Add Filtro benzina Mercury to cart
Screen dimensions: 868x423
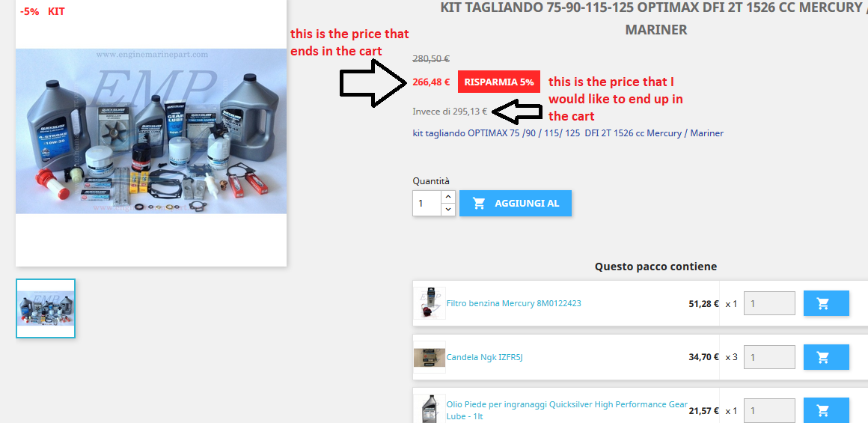tap(826, 303)
